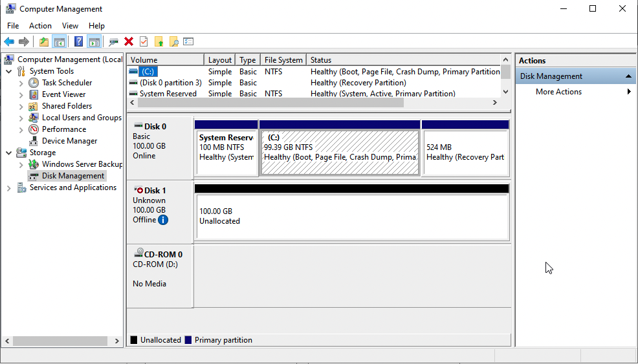Viewport: 638px width, 364px height.
Task: Select Task Scheduler clock icon
Action: click(34, 83)
